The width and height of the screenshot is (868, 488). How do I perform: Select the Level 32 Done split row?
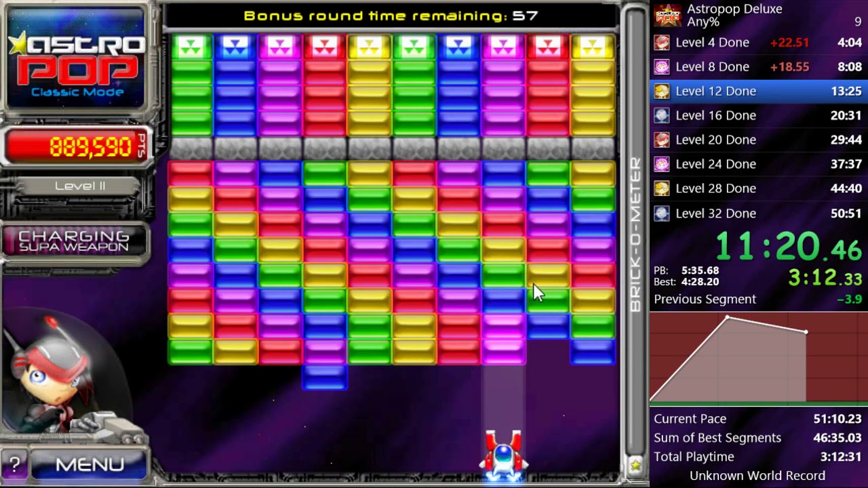(x=759, y=213)
